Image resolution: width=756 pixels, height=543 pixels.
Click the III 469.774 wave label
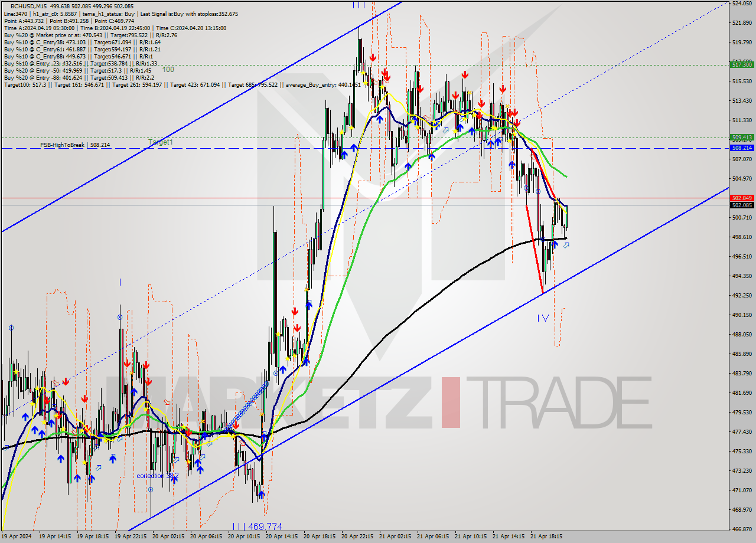point(257,526)
